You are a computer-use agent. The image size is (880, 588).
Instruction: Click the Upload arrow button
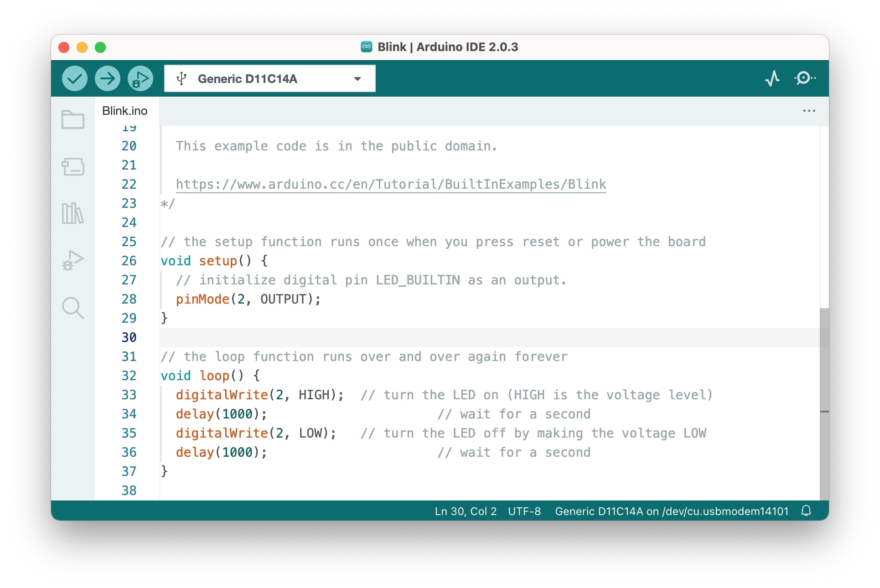pos(108,78)
